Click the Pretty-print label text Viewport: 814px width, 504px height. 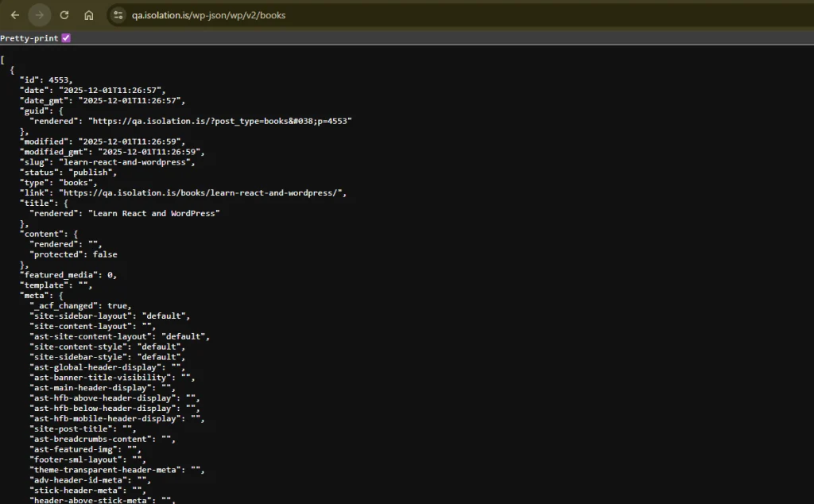29,37
